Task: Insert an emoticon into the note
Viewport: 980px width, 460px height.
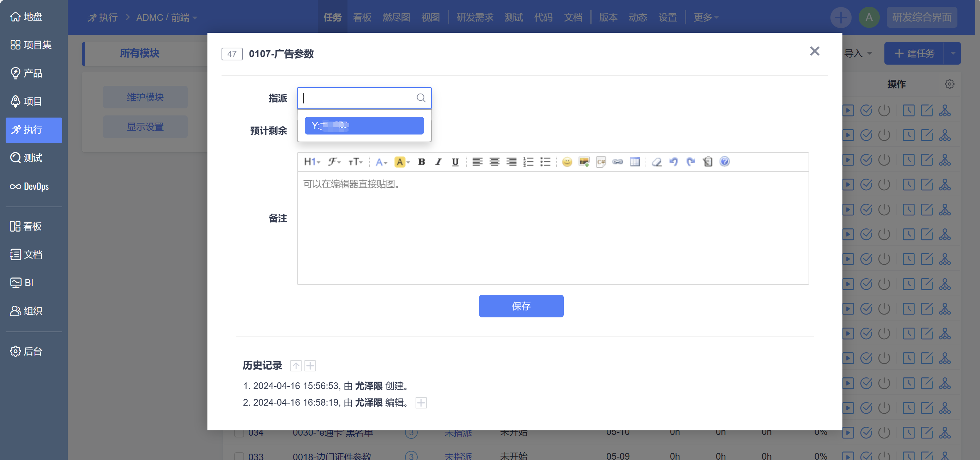Action: pos(567,162)
